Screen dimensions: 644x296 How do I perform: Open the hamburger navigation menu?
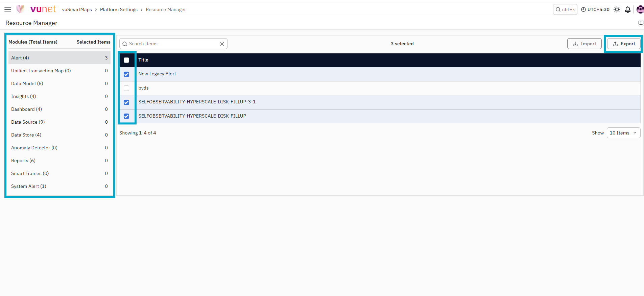coord(8,9)
